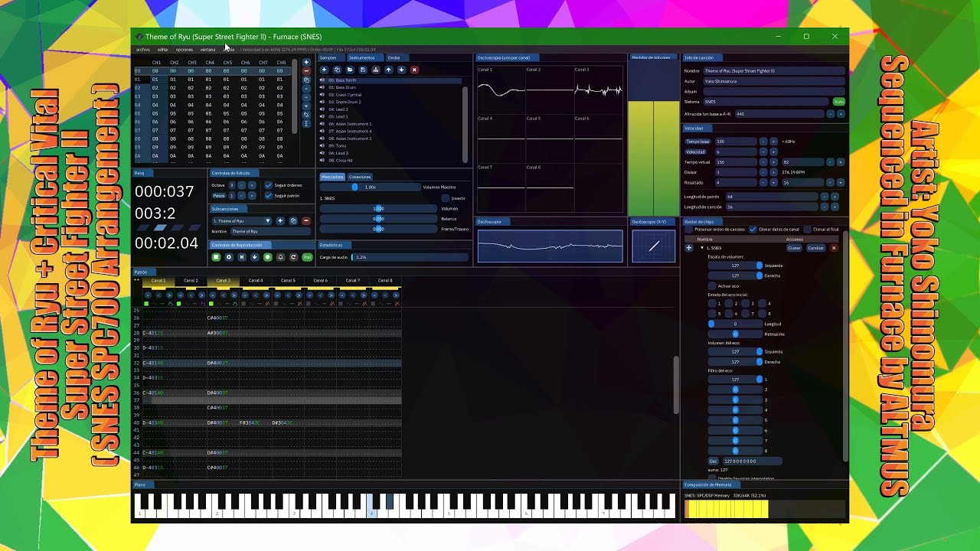Enable Clonar al final checkbox
The image size is (980, 551).
click(808, 230)
